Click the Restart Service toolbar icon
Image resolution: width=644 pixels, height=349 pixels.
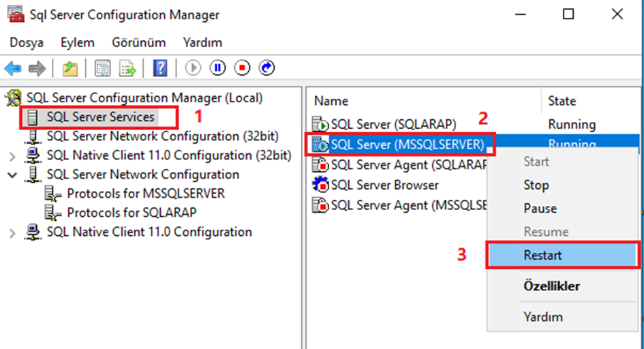click(x=266, y=67)
